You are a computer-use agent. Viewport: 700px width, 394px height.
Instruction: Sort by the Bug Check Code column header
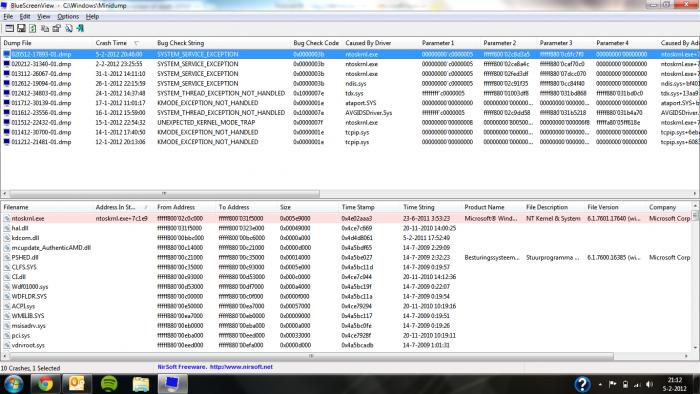[316, 43]
